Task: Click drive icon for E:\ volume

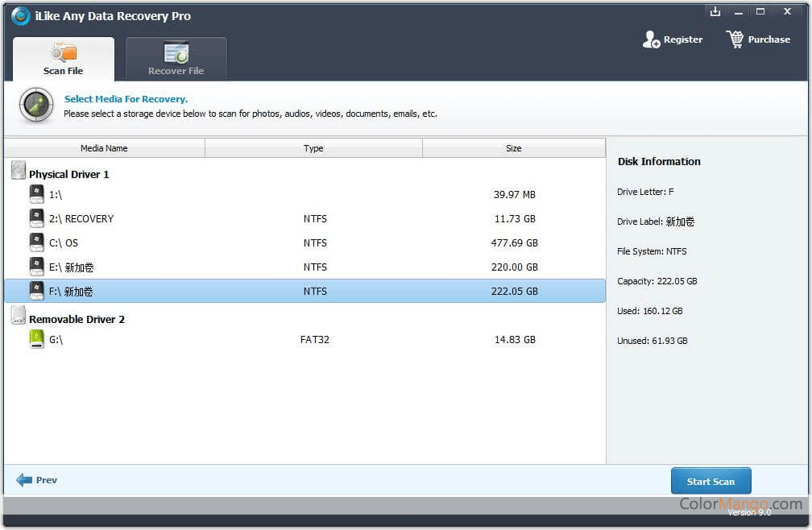Action: (x=37, y=267)
